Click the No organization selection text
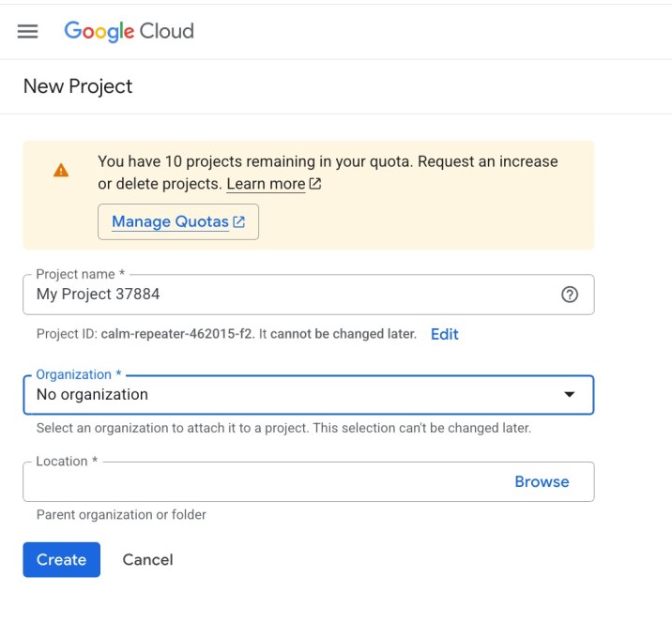The height and width of the screenshot is (622, 672). 92,395
